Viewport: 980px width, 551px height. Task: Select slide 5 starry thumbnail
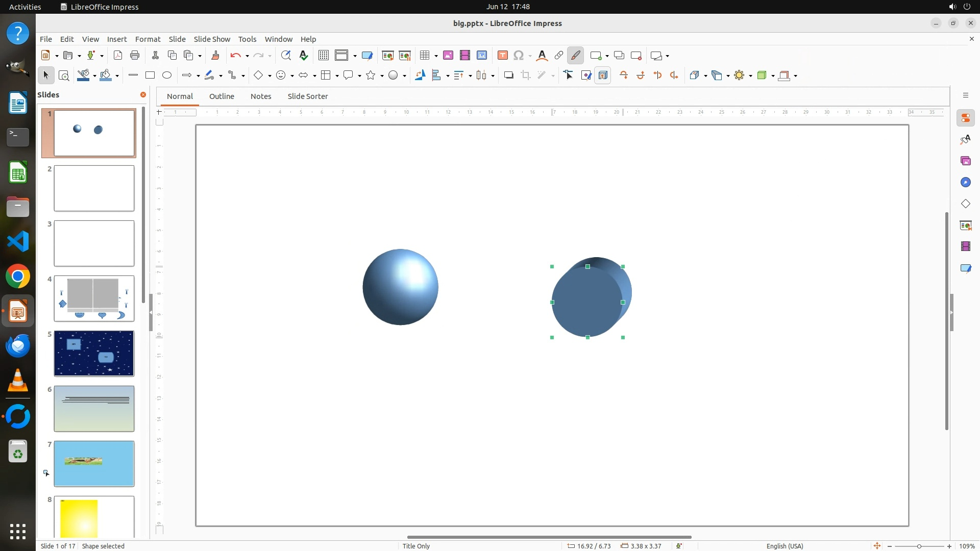(x=94, y=354)
